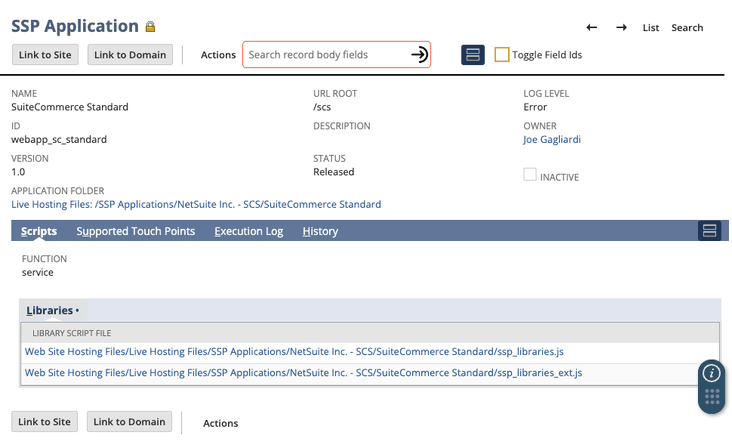The height and width of the screenshot is (442, 732).
Task: Click bottom Link to Domain button
Action: (129, 421)
